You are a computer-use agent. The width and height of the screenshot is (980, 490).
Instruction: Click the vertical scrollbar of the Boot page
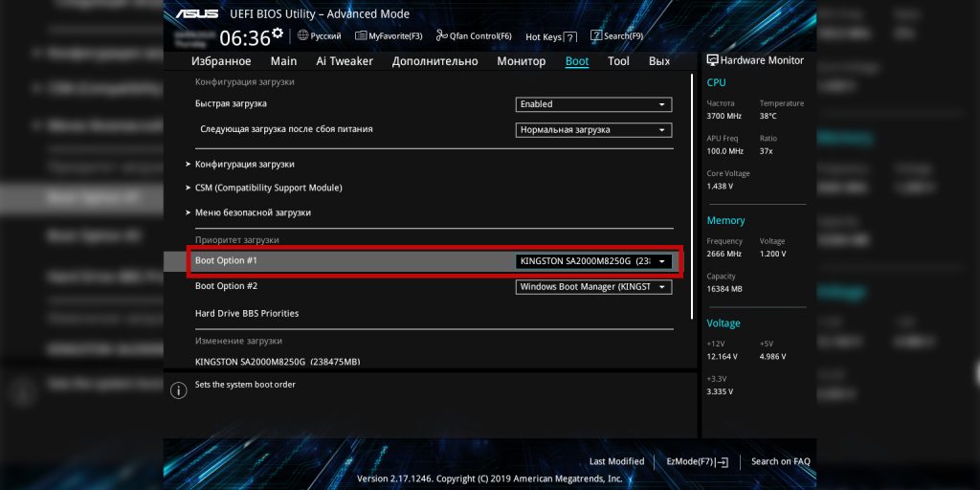click(692, 196)
